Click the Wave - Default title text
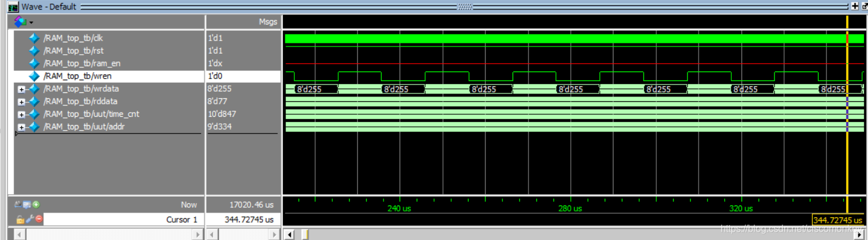This screenshot has height=240, width=868. [x=49, y=7]
